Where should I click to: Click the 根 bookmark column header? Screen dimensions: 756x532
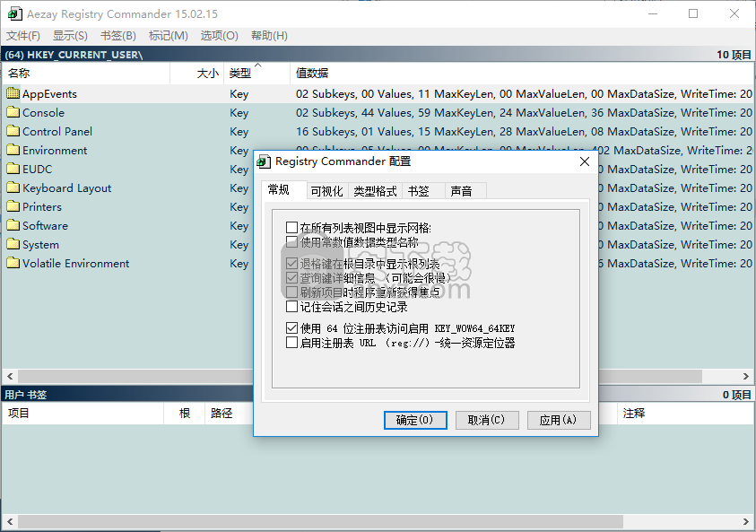coord(185,414)
